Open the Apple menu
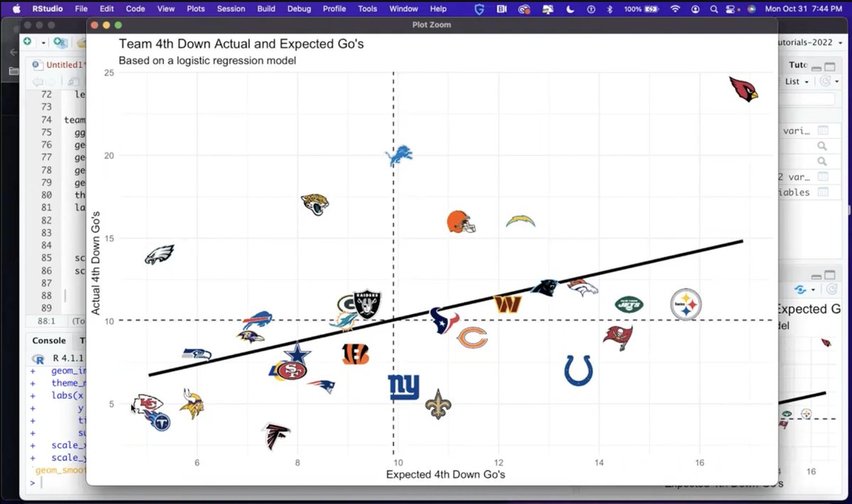The image size is (852, 504). pyautogui.click(x=16, y=9)
